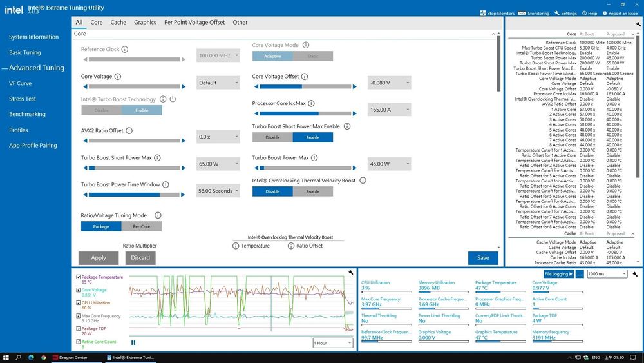
Task: Switch to the Graphics tab
Action: pyautogui.click(x=145, y=22)
